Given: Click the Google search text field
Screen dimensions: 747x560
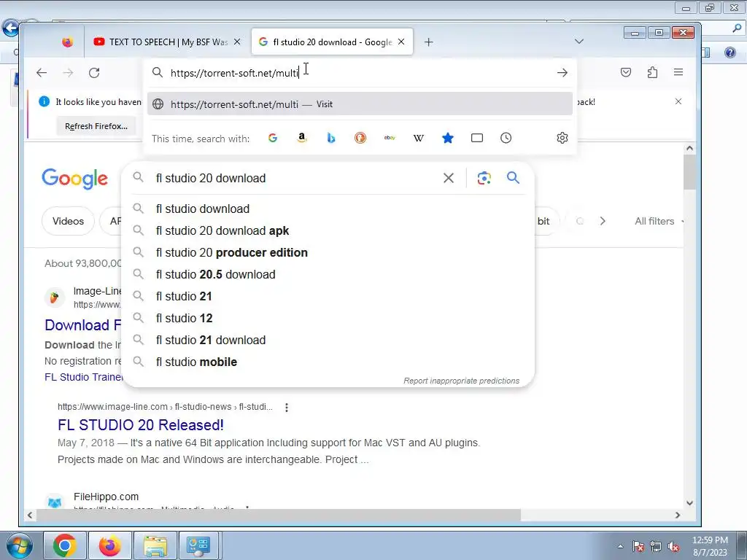Looking at the screenshot, I should click(x=295, y=178).
